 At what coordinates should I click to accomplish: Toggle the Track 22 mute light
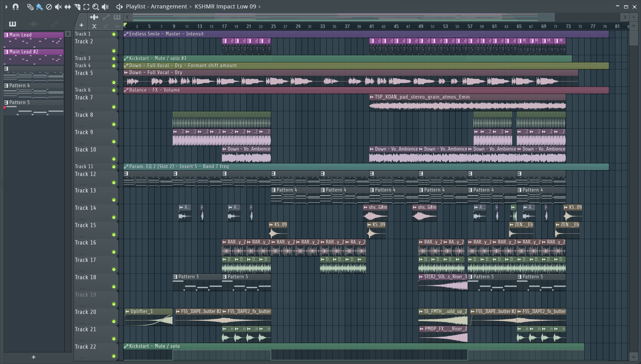coord(114,356)
